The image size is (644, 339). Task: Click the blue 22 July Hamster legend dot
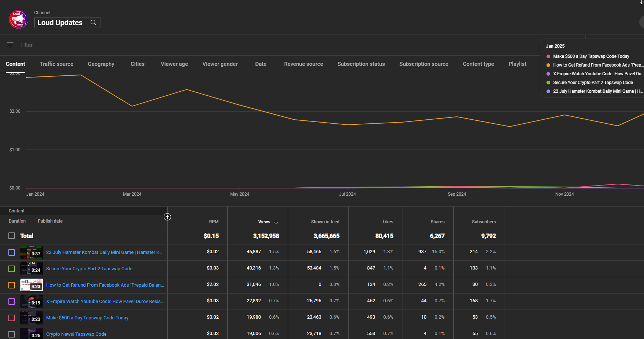click(548, 91)
